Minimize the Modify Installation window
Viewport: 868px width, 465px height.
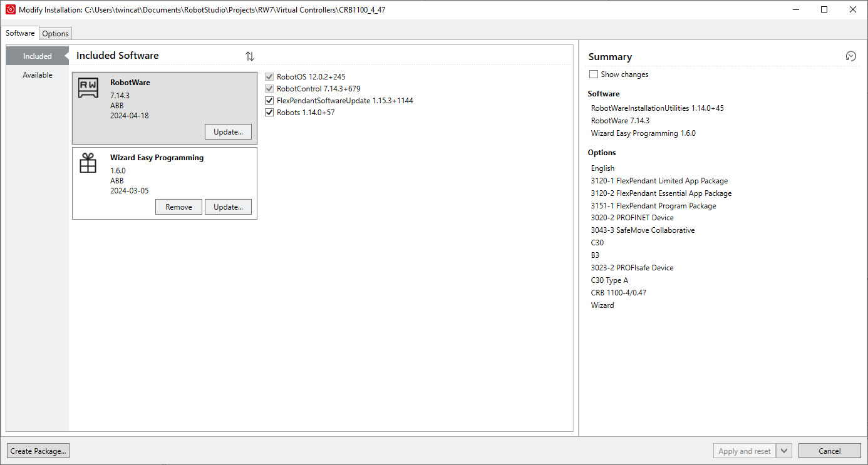point(795,9)
